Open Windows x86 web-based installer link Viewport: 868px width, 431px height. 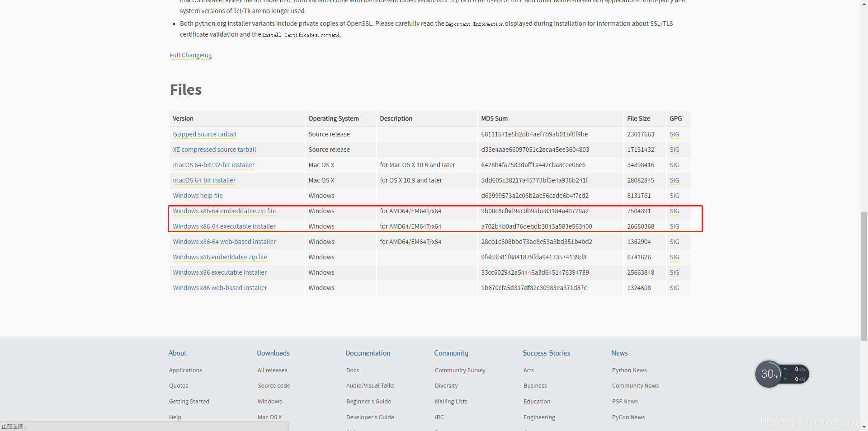coord(220,288)
